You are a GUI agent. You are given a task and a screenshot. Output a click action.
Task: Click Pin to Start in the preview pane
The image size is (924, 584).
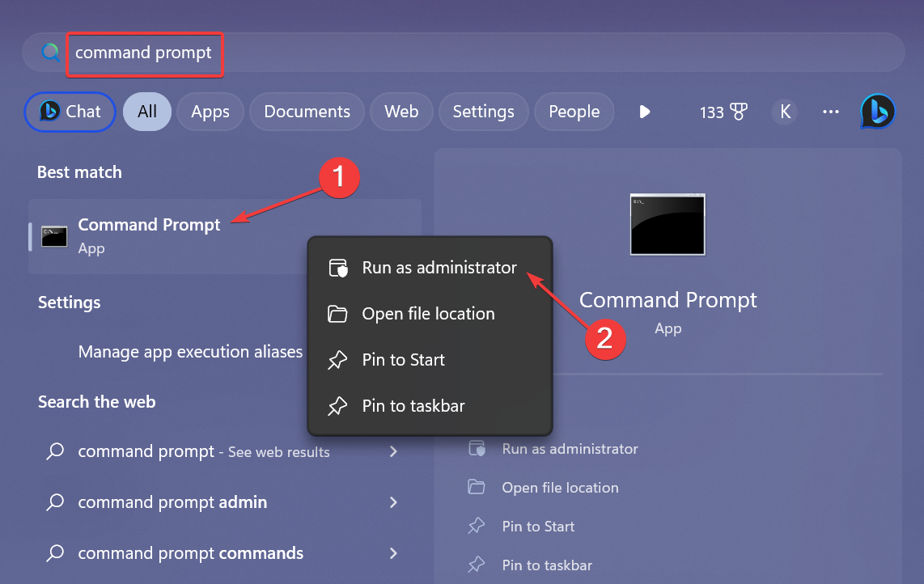pyautogui.click(x=538, y=527)
